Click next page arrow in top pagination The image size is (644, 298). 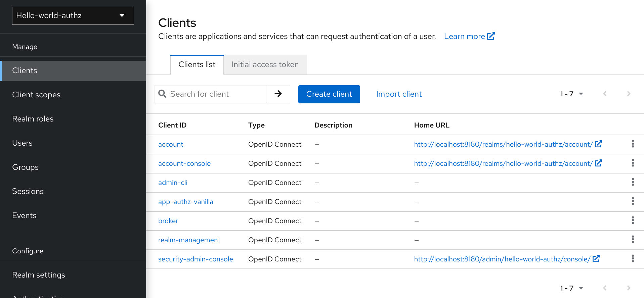(x=628, y=94)
